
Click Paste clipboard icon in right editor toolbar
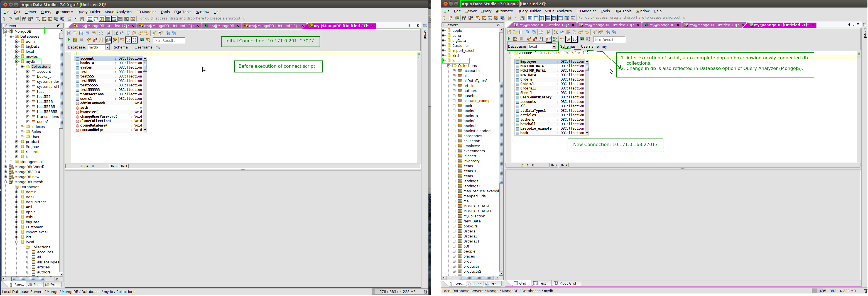coord(575,32)
